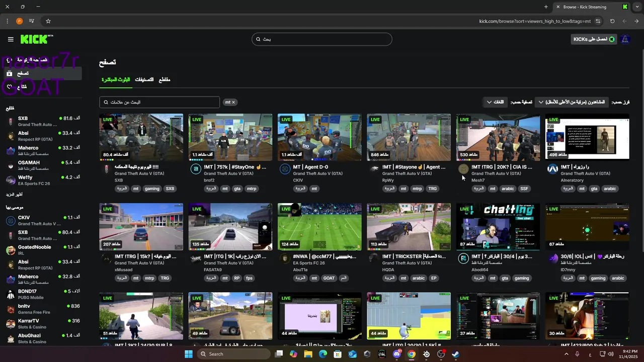Open AbuT1a football stream thumbnail
This screenshot has height=362, width=644.
[319, 227]
